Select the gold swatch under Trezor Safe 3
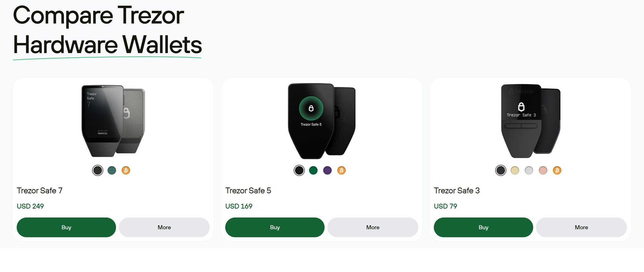 (x=514, y=170)
